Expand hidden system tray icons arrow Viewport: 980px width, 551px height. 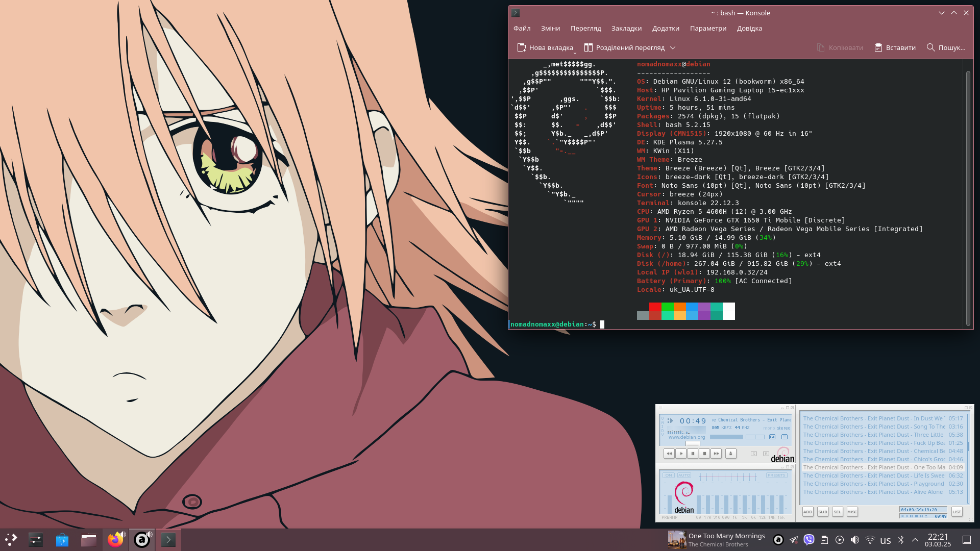915,540
